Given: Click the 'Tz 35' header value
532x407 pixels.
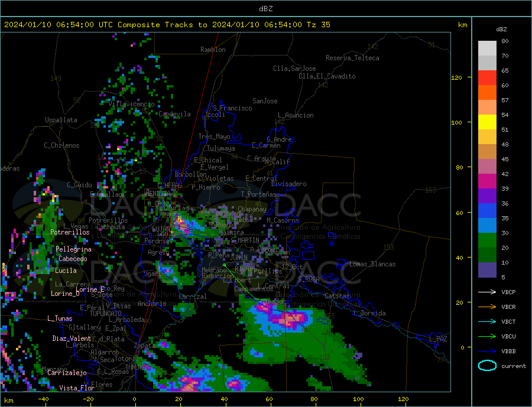Looking at the screenshot, I should coord(318,25).
